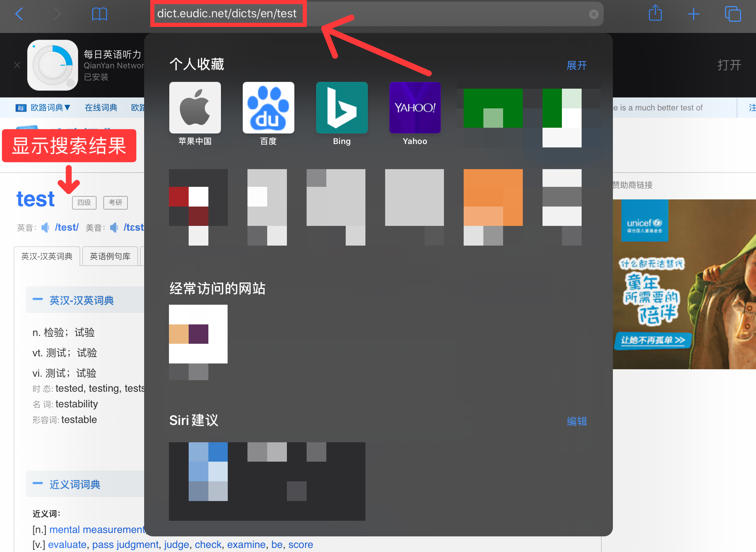
Task: Show all tabs overview icon
Action: (x=733, y=14)
